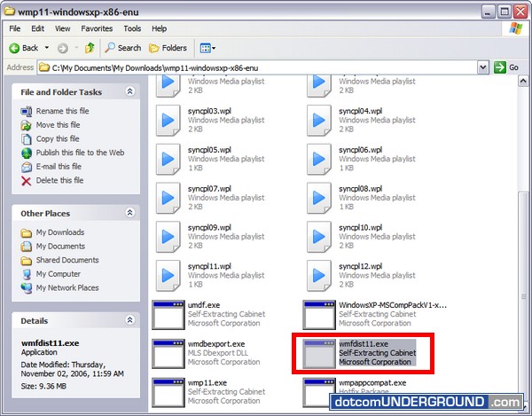This screenshot has height=416, width=532.
Task: Open the Back history dropdown arrow
Action: [x=47, y=48]
